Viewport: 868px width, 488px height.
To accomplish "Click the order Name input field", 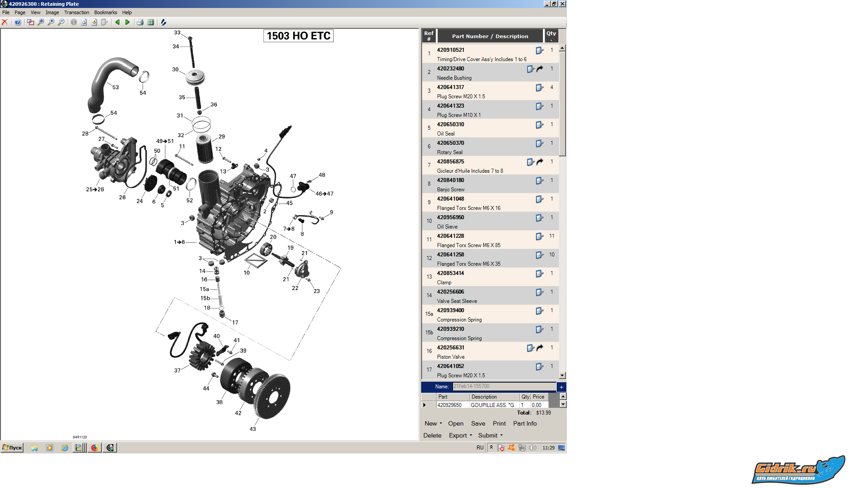I will 504,386.
